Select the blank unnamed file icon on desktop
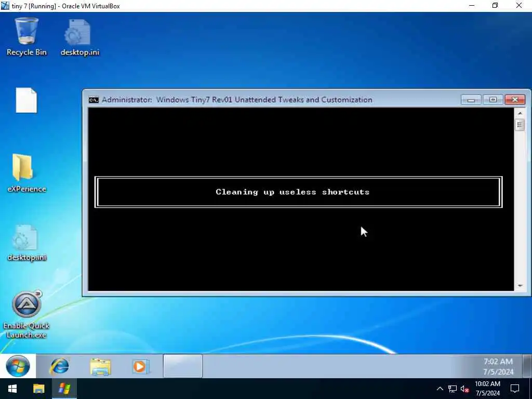This screenshot has width=532, height=399. coord(26,100)
